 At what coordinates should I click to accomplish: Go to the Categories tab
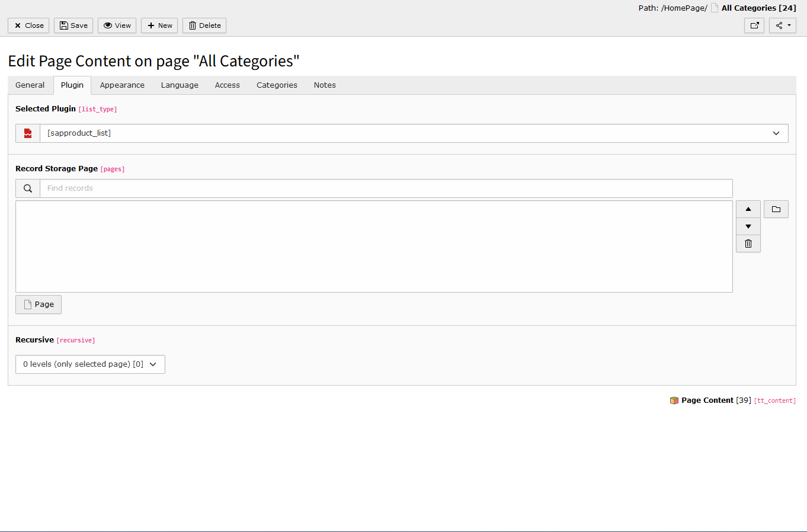click(277, 85)
